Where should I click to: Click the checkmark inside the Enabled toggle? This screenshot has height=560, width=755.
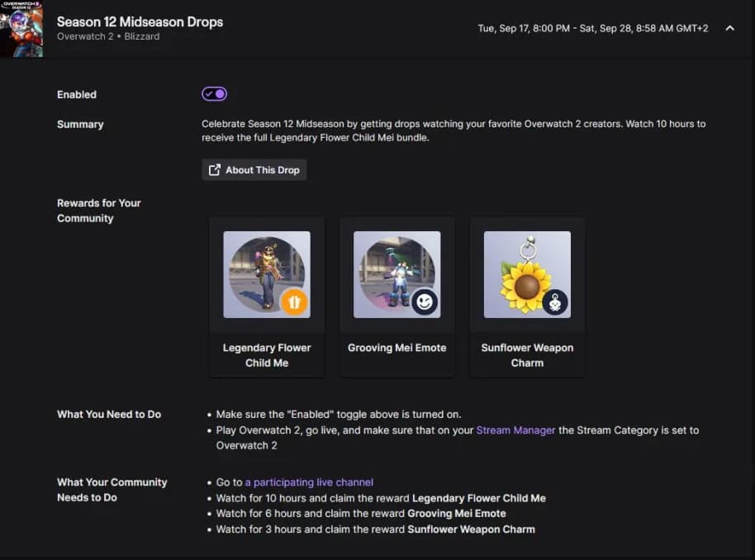click(x=208, y=93)
